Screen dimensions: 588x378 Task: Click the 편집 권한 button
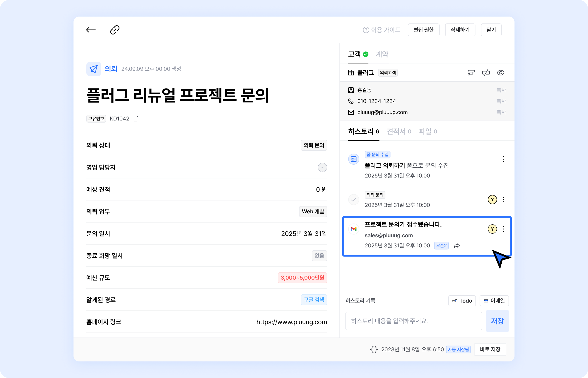coord(424,30)
